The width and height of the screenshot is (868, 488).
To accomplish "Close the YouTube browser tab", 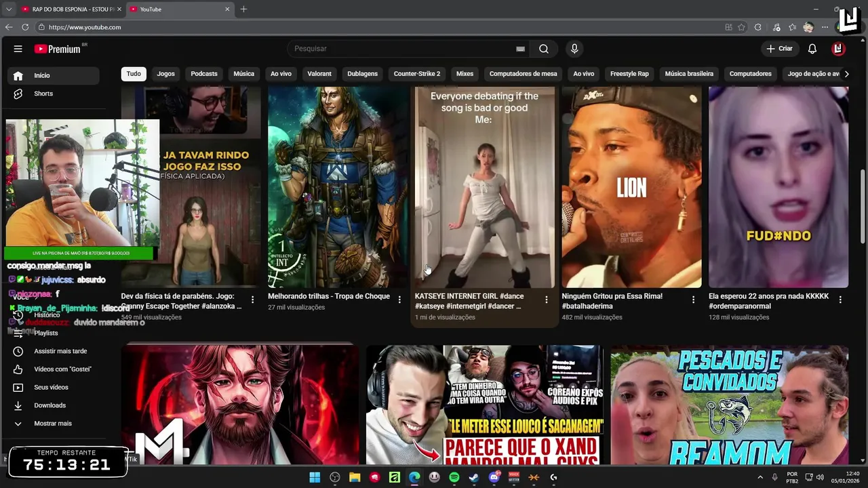I will click(228, 9).
